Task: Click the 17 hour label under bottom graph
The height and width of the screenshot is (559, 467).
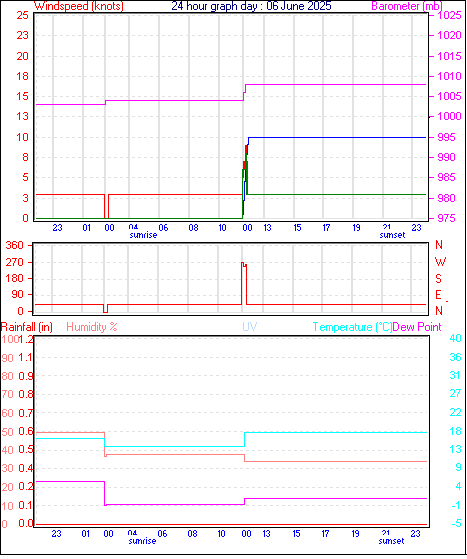Action: (325, 534)
